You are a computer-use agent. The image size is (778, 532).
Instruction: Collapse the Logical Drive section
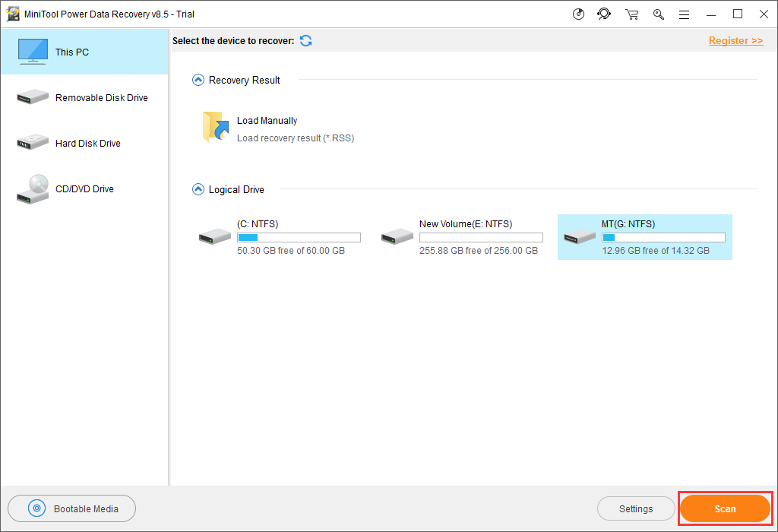pos(198,189)
